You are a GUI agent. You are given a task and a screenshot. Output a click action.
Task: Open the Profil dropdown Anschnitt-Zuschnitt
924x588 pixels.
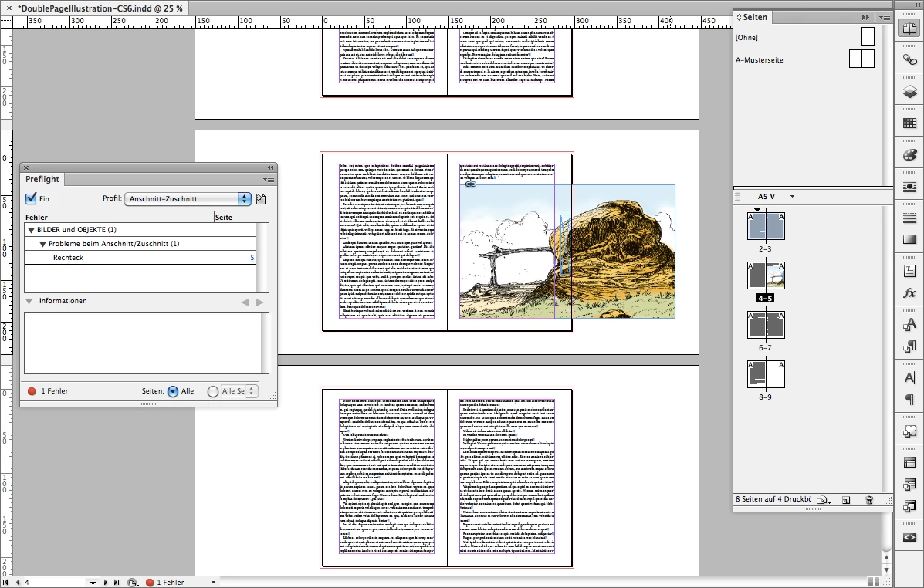[x=188, y=199]
